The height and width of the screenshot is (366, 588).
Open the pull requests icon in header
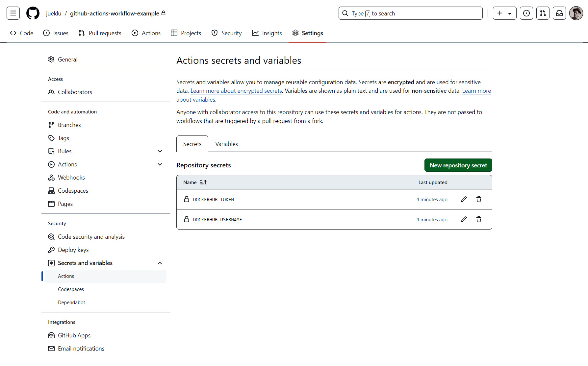[x=543, y=13]
